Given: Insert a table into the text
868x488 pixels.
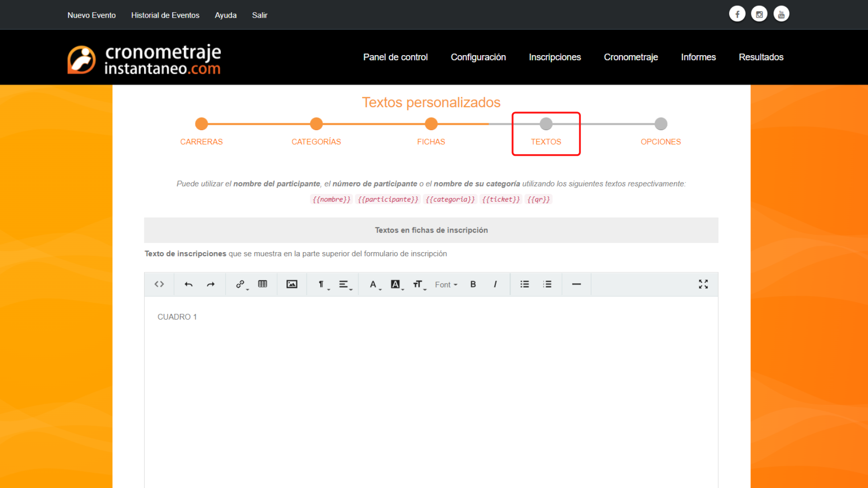Looking at the screenshot, I should 263,284.
